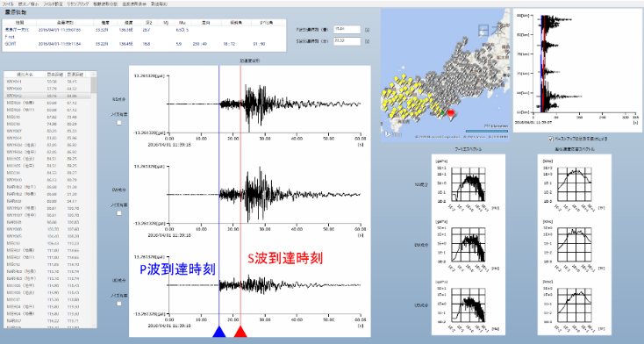Select the GCMT row in the hypocenter table
This screenshot has width=644, height=344.
pos(144,44)
